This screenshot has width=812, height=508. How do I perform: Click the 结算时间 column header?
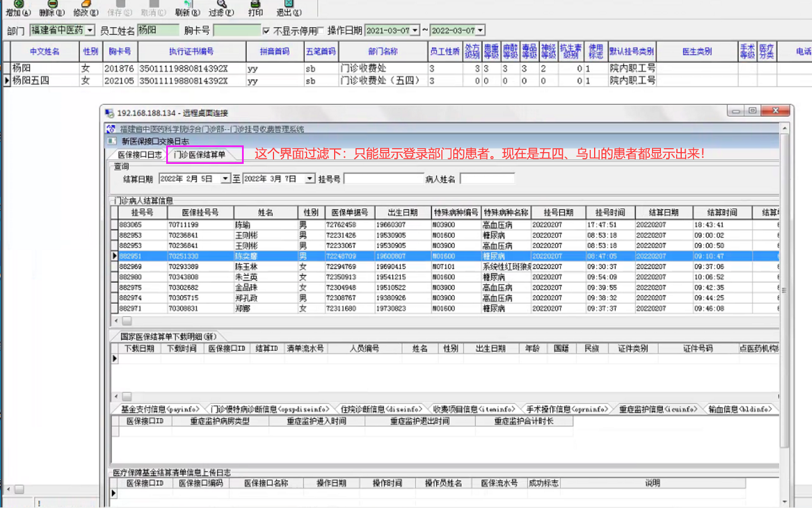[722, 213]
